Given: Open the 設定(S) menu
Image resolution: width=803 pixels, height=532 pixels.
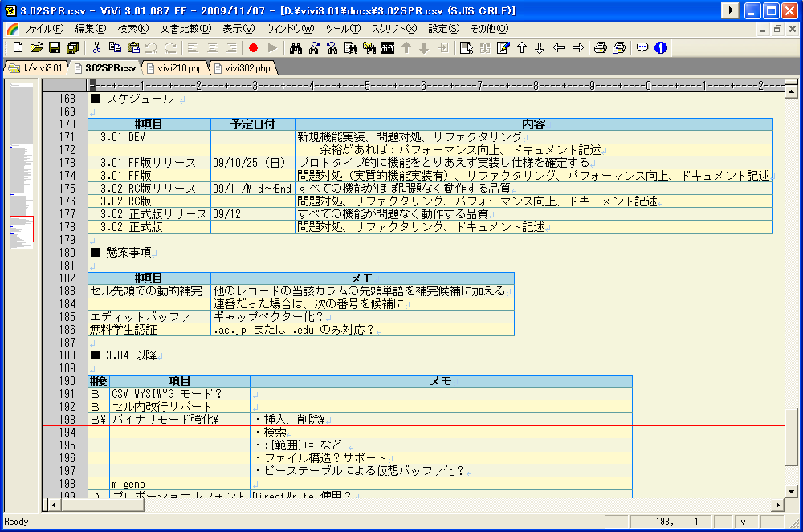Looking at the screenshot, I should 443,29.
